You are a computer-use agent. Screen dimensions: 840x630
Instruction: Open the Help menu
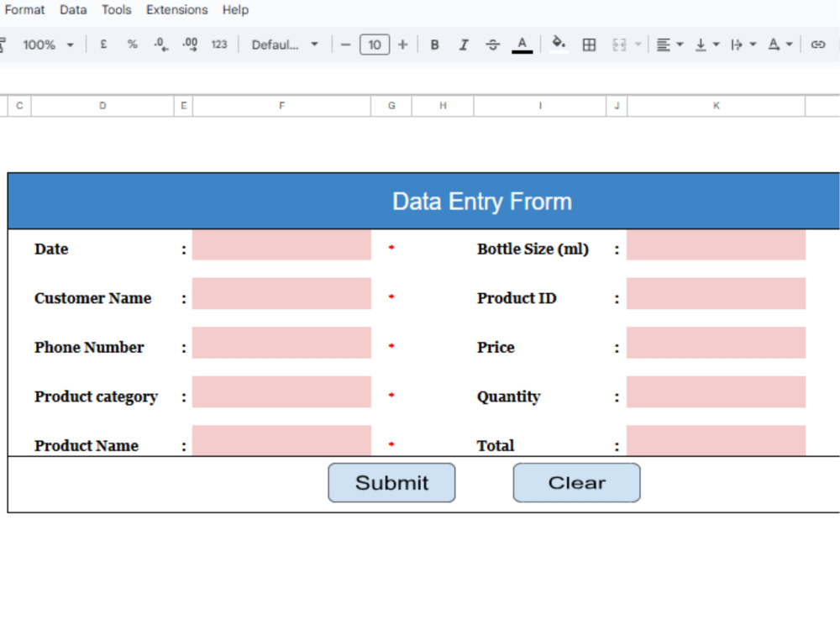point(236,9)
